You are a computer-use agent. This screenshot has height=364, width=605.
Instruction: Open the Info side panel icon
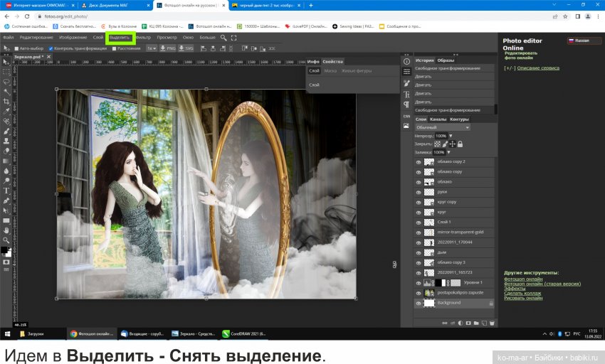pyautogui.click(x=406, y=61)
